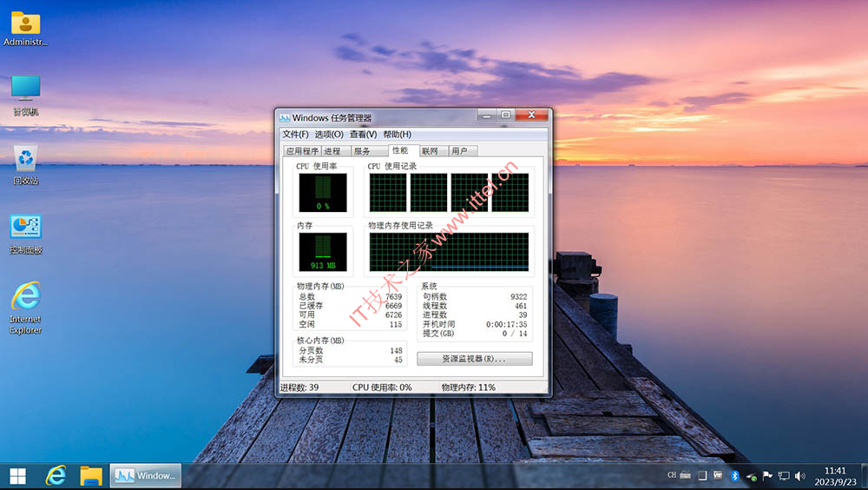Open the 查看(V) menu

[363, 134]
